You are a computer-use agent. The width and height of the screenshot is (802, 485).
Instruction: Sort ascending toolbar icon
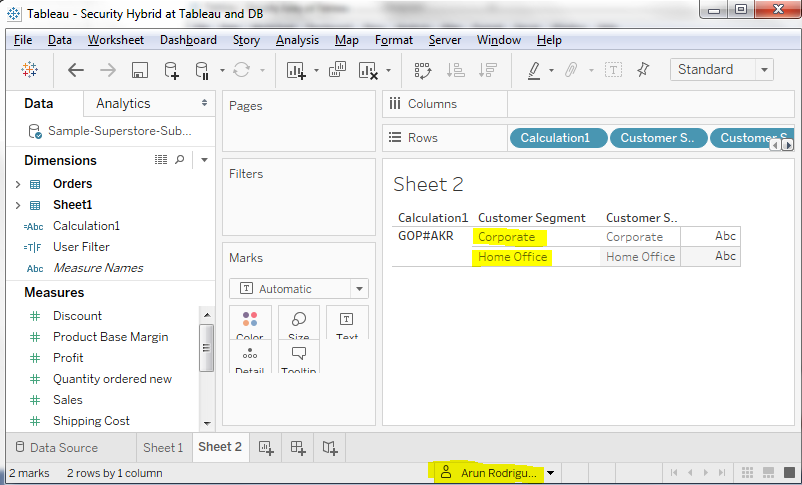click(x=455, y=70)
